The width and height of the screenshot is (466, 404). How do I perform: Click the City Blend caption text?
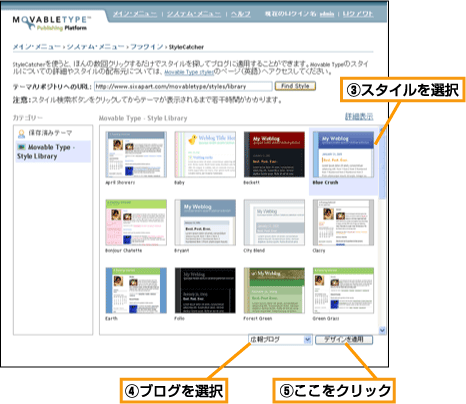[254, 251]
